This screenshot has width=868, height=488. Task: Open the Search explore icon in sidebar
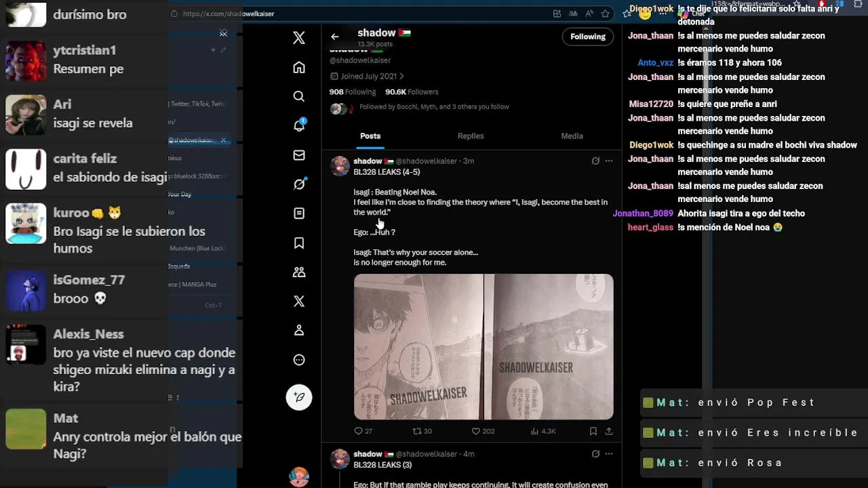tap(299, 96)
